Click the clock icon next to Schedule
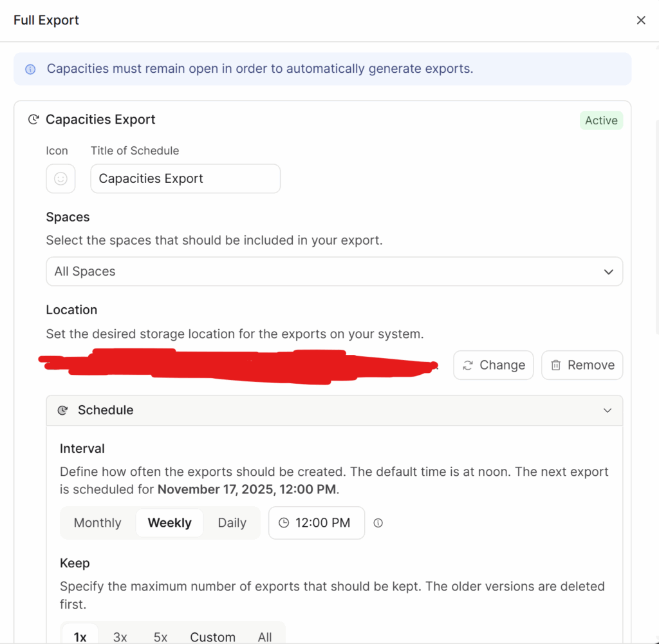This screenshot has height=644, width=659. pyautogui.click(x=62, y=410)
